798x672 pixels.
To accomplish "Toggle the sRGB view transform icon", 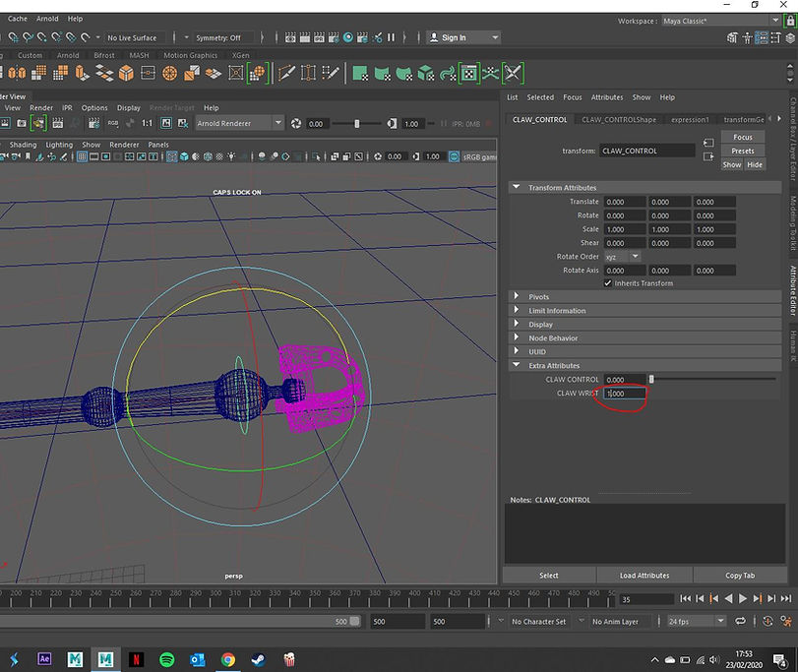I will coord(454,156).
